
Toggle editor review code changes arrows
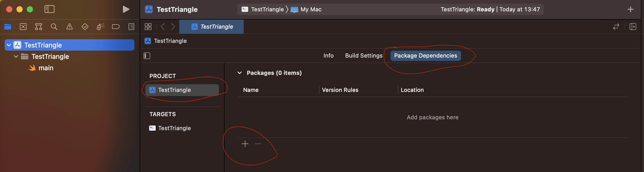[x=616, y=27]
